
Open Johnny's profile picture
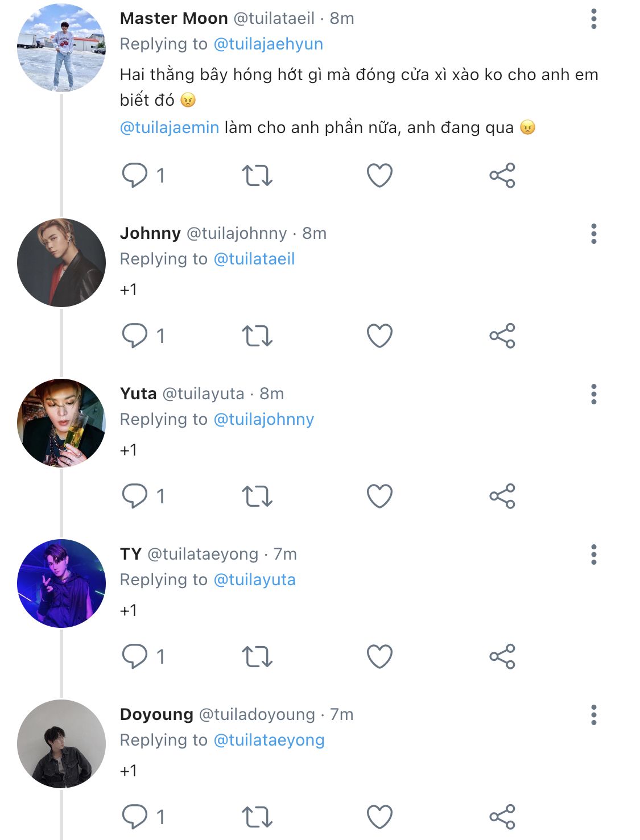click(x=61, y=263)
